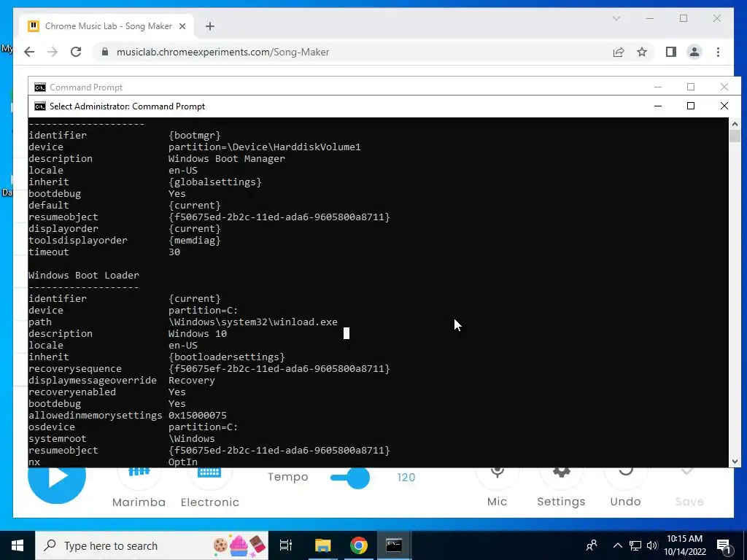Click the tempo value 120

pyautogui.click(x=406, y=477)
